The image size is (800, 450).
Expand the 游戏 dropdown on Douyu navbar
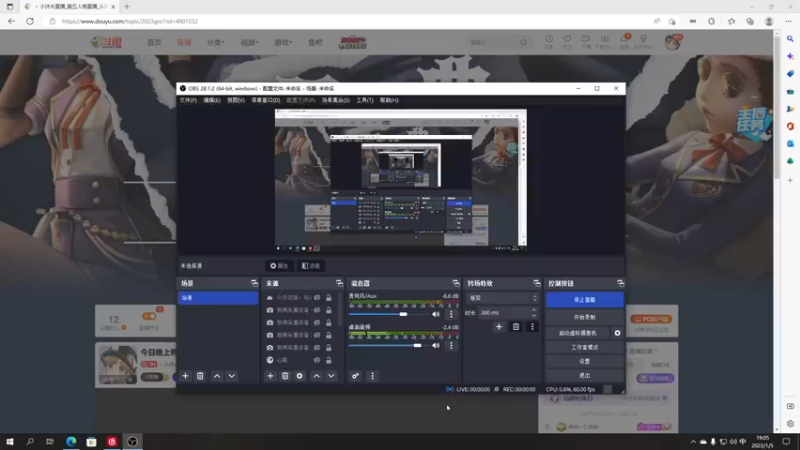click(283, 42)
